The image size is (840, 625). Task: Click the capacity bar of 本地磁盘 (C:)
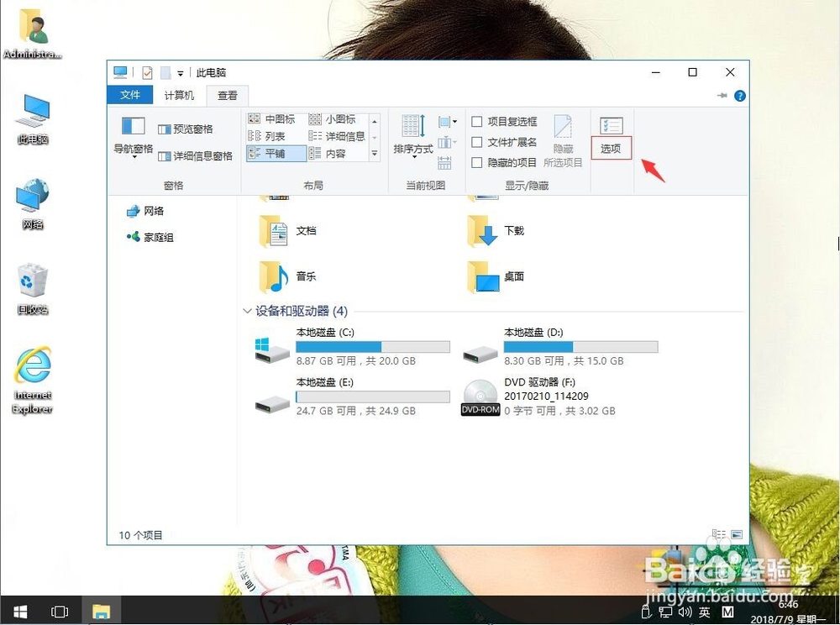(372, 345)
